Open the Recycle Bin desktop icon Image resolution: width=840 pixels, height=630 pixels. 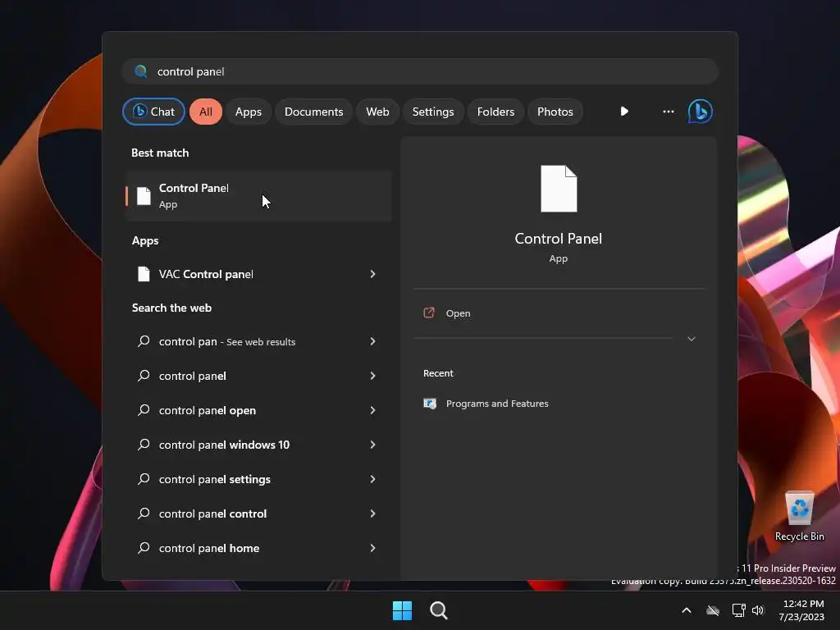[799, 515]
